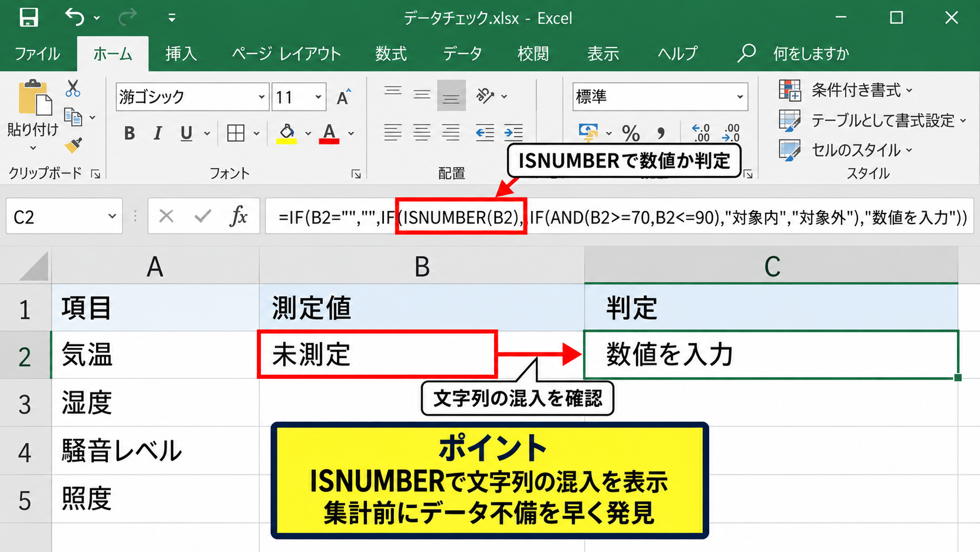Undo the last action
The width and height of the screenshot is (980, 552).
tap(74, 18)
